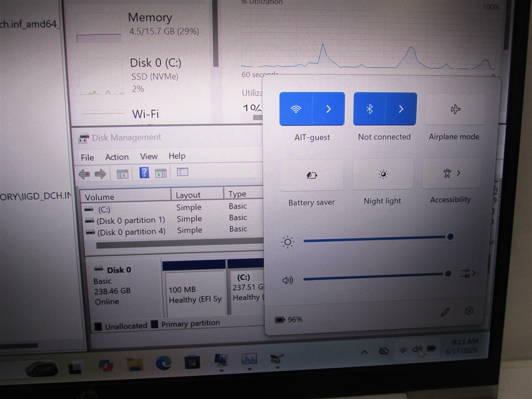Click the blue Help question-mark toolbar icon
The image size is (532, 399).
coord(144,173)
